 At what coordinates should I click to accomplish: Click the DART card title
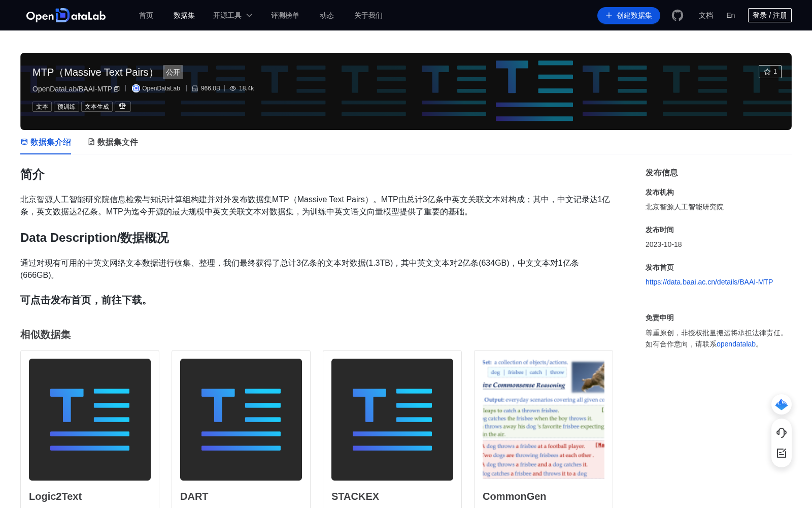pyautogui.click(x=194, y=496)
